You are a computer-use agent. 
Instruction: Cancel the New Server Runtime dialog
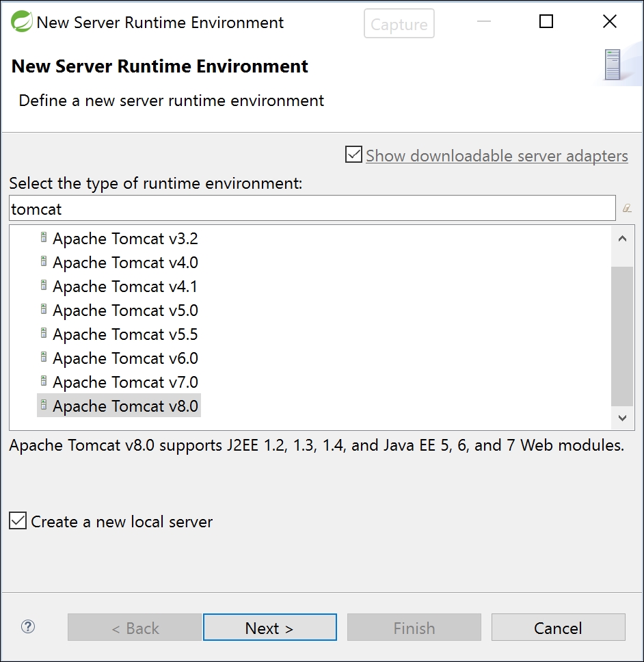tap(558, 628)
